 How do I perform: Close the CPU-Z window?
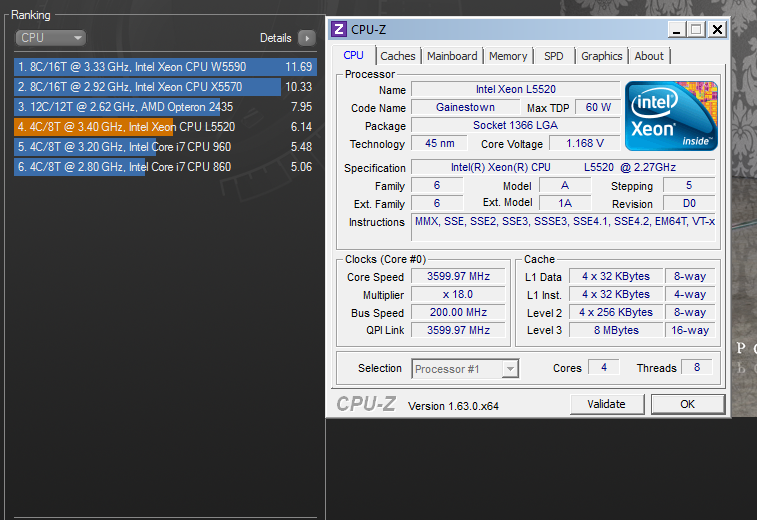(x=717, y=29)
